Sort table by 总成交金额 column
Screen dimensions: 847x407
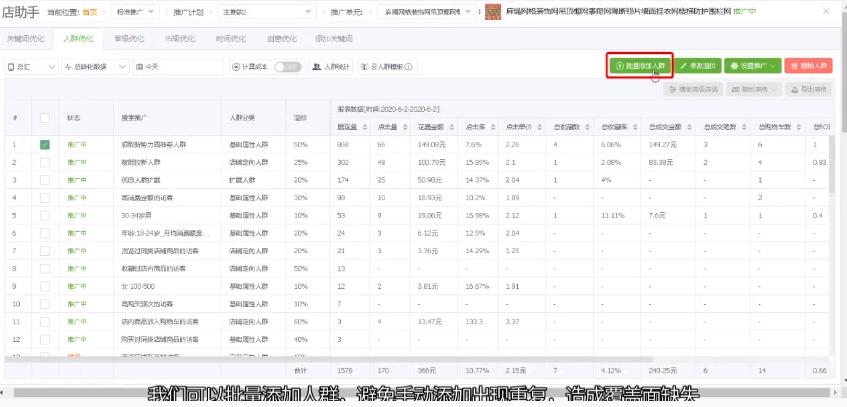(x=687, y=127)
